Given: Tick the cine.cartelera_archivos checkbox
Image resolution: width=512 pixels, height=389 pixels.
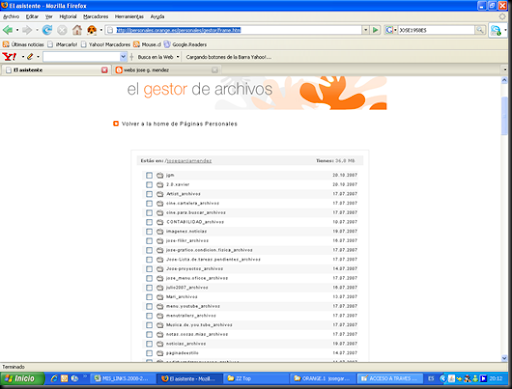Looking at the screenshot, I should (149, 203).
